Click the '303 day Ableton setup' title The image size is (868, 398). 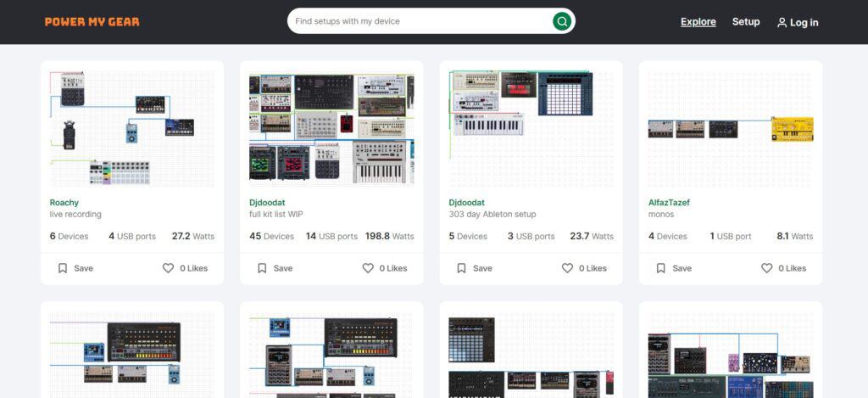point(492,215)
